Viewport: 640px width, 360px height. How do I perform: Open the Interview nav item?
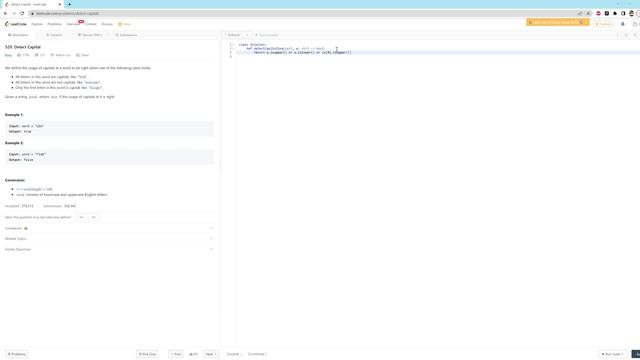pos(73,24)
